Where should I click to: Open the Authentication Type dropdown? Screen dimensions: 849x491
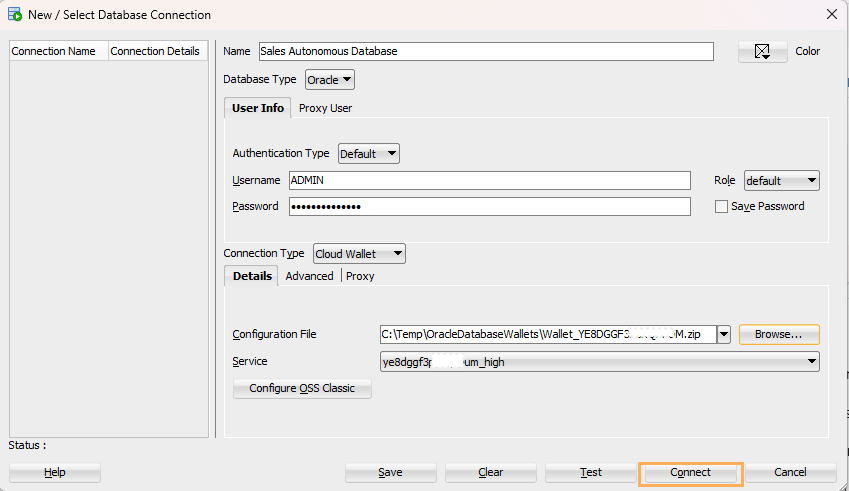pos(368,154)
